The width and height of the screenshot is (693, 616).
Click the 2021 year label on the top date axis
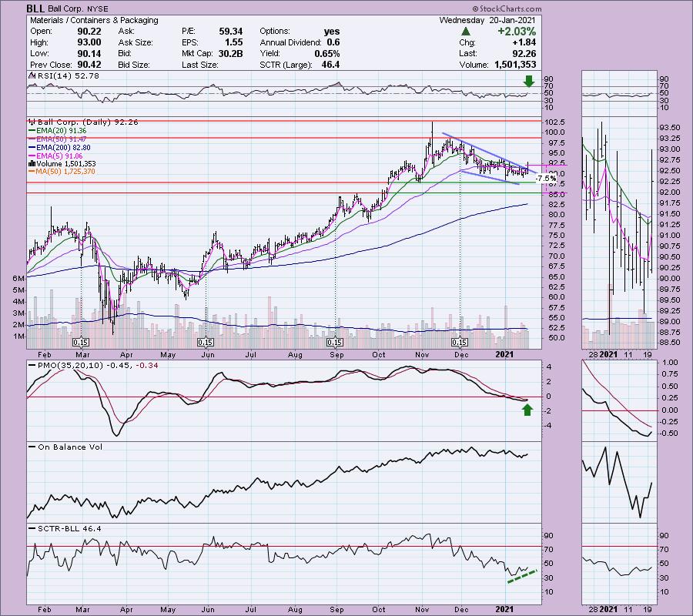point(504,354)
